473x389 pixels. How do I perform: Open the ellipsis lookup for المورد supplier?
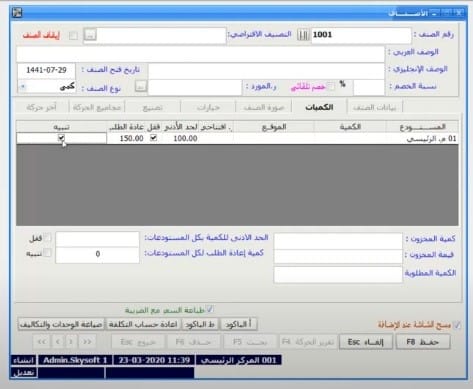coord(141,87)
